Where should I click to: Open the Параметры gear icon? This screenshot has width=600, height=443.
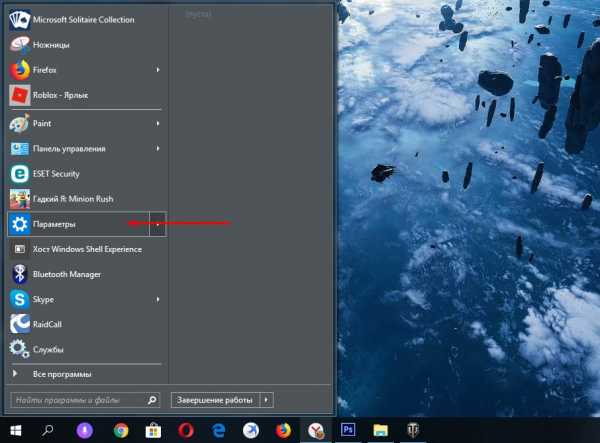[20, 224]
